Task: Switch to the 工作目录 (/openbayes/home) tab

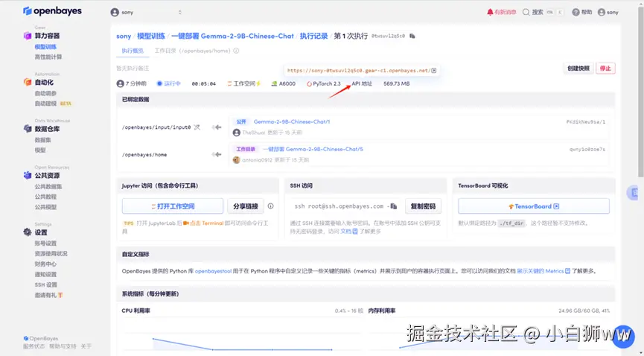Action: point(192,51)
